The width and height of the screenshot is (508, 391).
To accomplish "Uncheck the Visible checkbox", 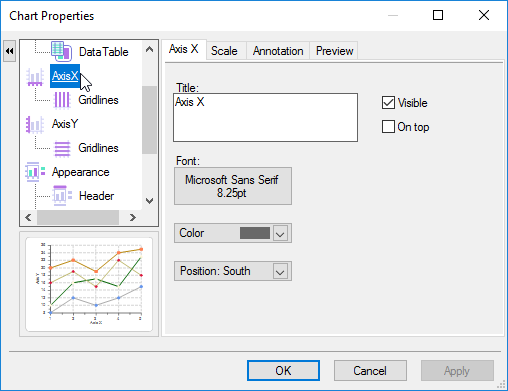I will pos(388,103).
